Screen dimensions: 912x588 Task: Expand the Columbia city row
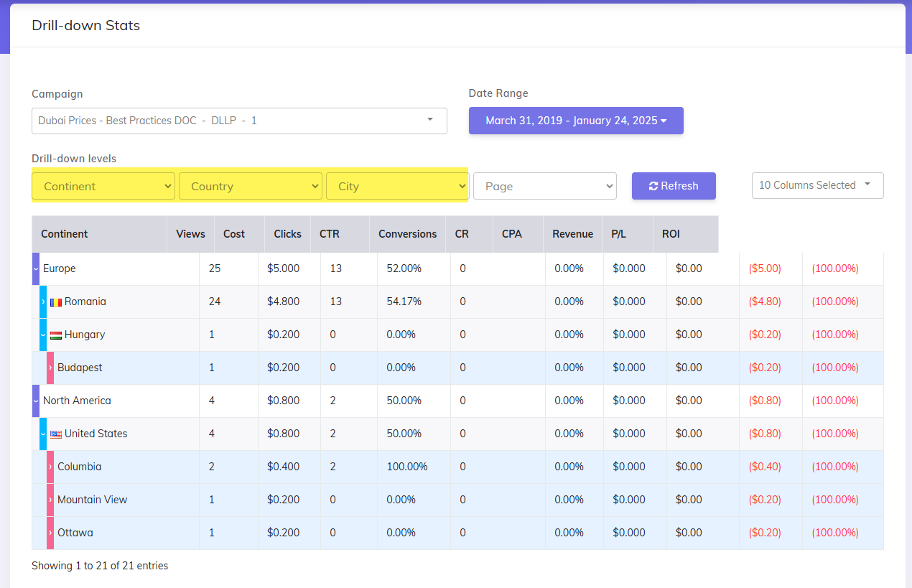tap(50, 467)
